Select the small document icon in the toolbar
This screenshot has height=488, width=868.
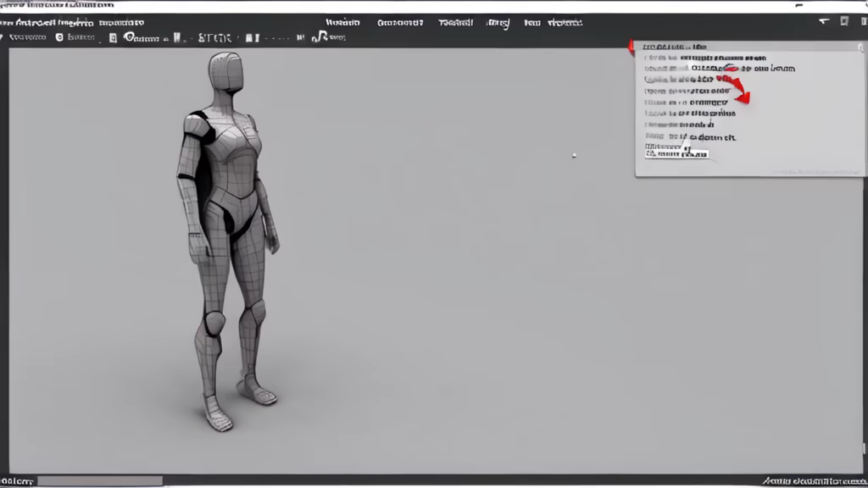coord(112,38)
